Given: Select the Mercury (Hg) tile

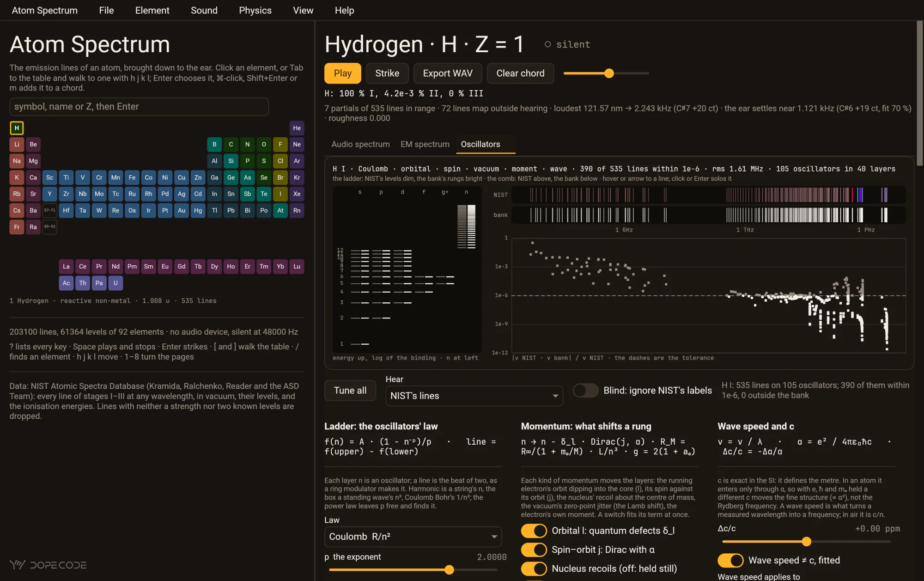Looking at the screenshot, I should pyautogui.click(x=198, y=210).
